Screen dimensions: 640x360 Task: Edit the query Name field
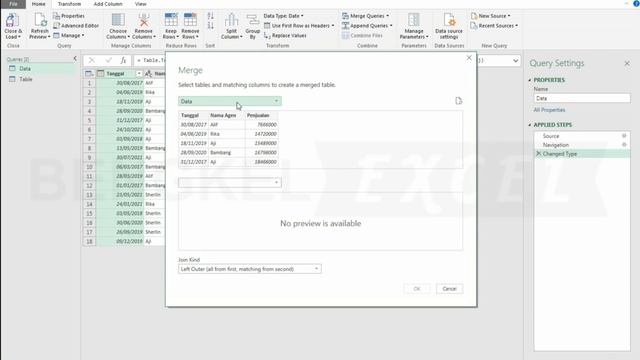pos(582,98)
